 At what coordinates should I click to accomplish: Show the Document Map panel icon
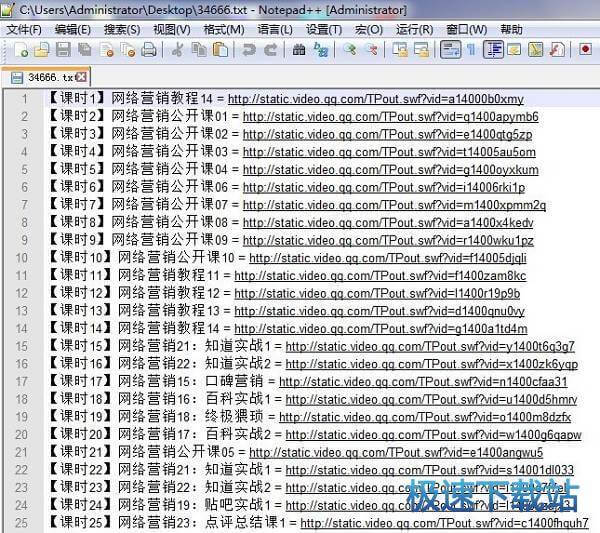pos(535,50)
